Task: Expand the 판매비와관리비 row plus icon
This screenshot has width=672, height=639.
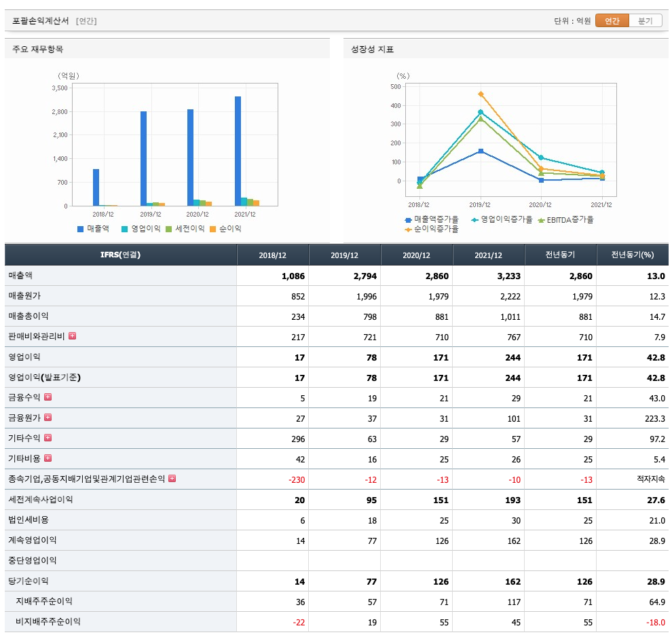Action: point(73,335)
